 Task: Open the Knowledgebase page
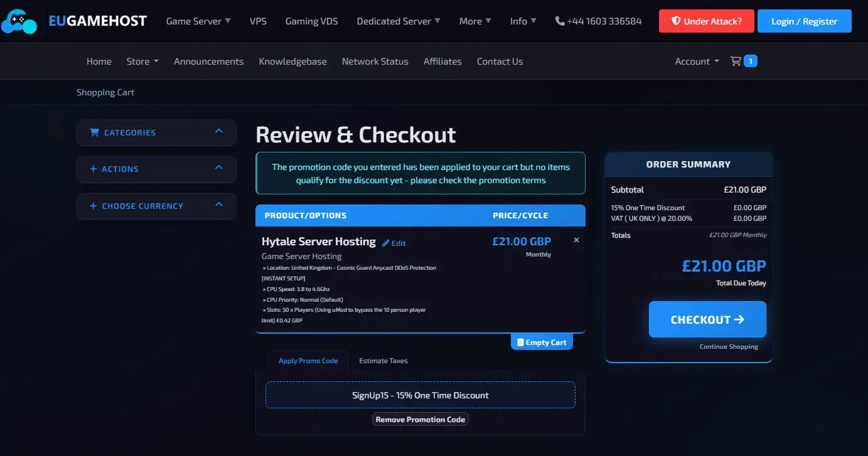click(292, 61)
